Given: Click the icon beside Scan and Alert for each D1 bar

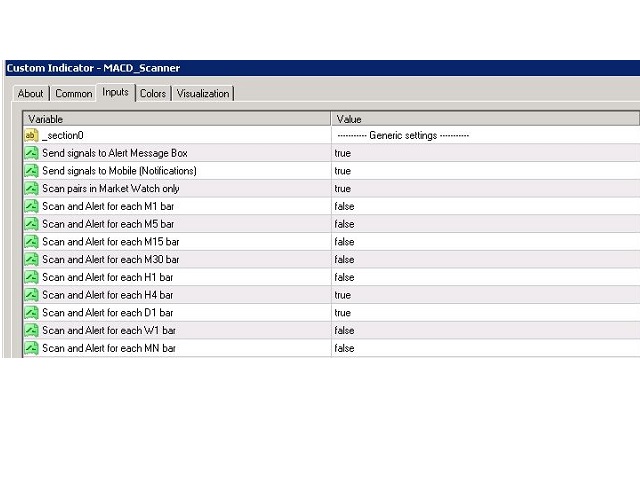Looking at the screenshot, I should point(31,313).
